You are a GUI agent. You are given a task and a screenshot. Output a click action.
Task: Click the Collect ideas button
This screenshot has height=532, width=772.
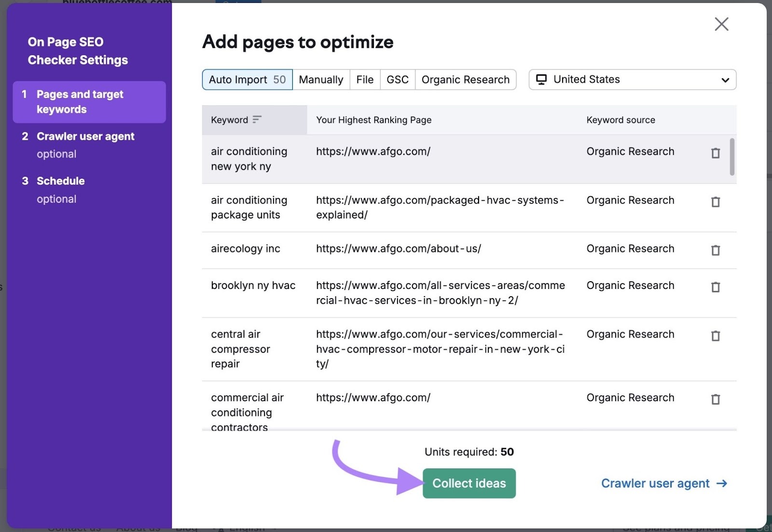469,483
